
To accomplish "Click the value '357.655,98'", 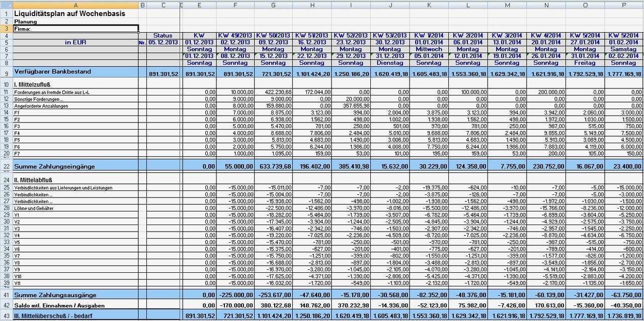I will tap(355, 106).
